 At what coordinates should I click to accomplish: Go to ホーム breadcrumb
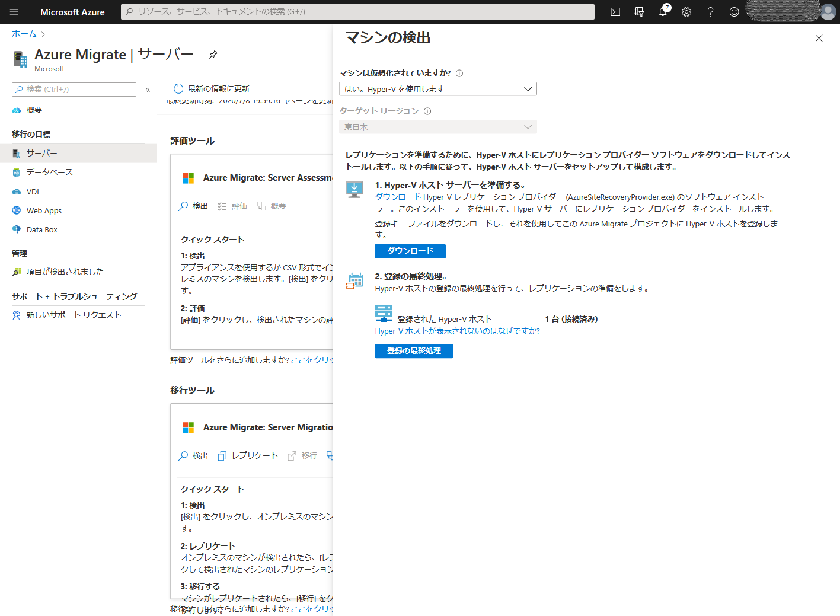pyautogui.click(x=24, y=34)
